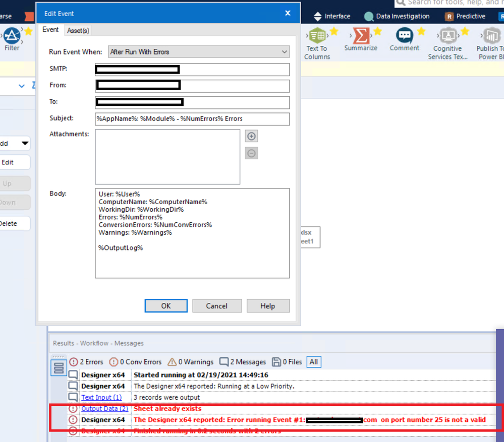Screen dimensions: 504x442
Task: Open the Output Data (2) link
Action: coord(104,409)
